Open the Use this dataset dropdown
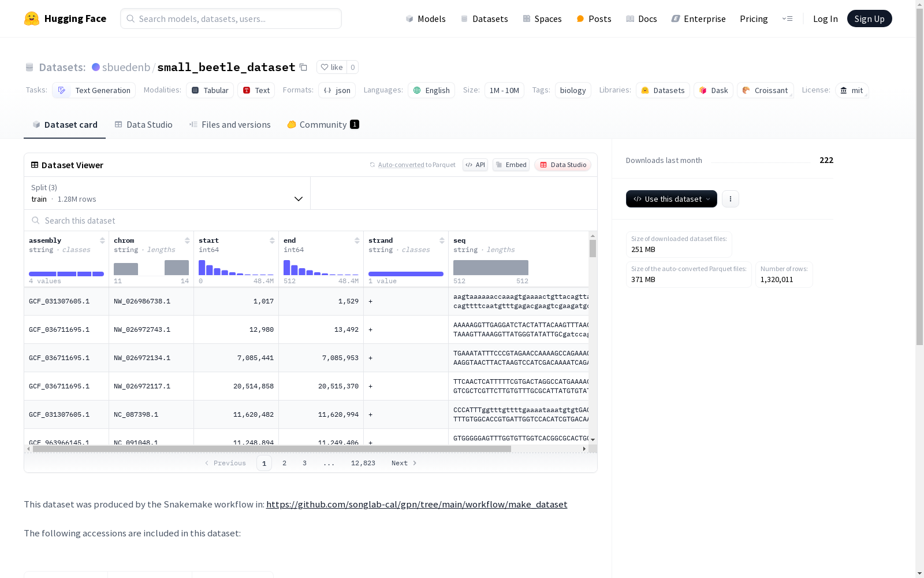The height and width of the screenshot is (578, 924). (672, 199)
